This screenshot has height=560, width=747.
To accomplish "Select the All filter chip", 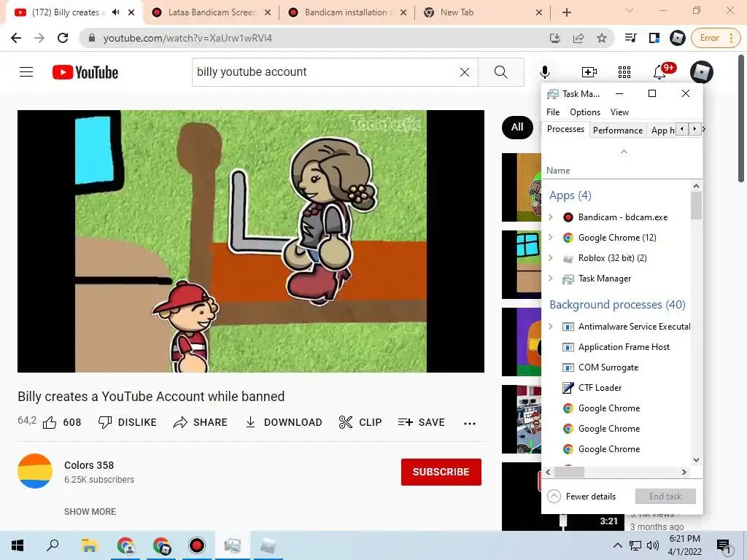I will tap(517, 127).
